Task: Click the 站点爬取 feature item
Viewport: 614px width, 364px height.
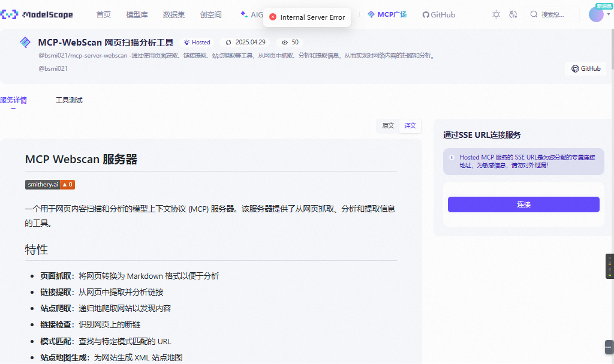Action: pos(106,308)
